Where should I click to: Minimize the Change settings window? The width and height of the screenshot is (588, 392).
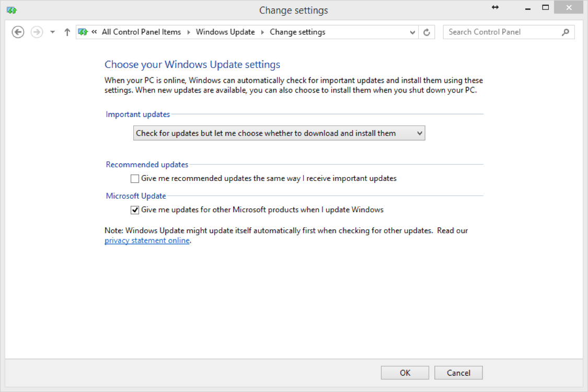pos(527,8)
